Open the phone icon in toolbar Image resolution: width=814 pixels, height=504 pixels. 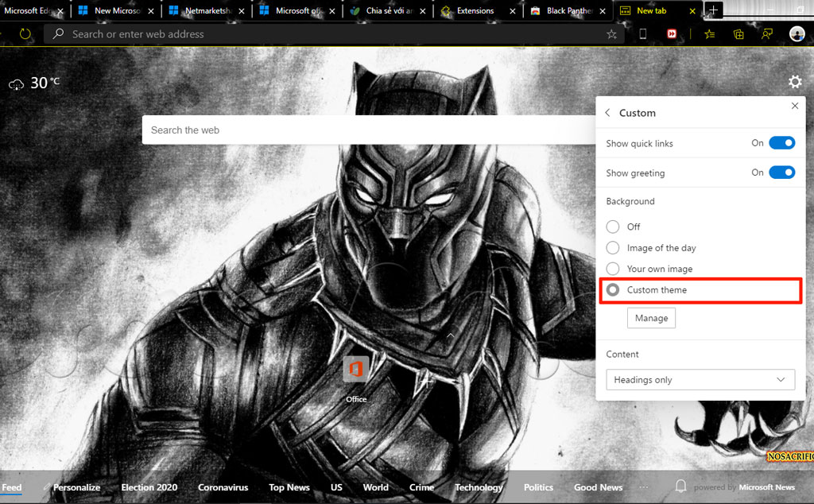[642, 33]
